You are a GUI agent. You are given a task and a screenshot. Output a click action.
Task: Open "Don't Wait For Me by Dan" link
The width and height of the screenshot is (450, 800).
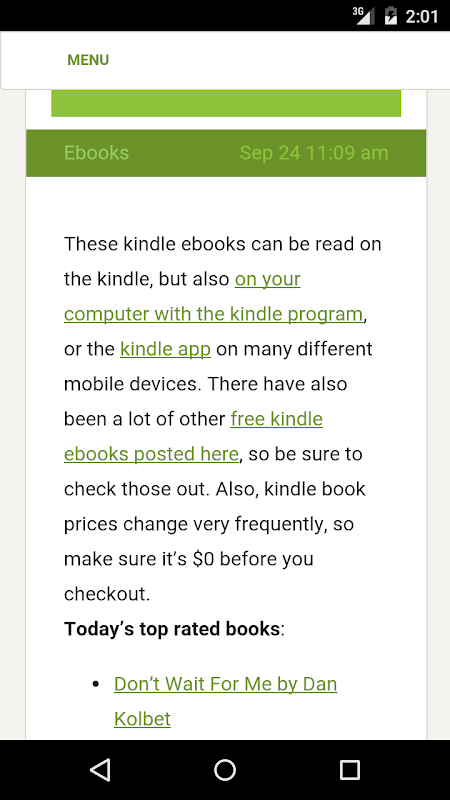226,684
